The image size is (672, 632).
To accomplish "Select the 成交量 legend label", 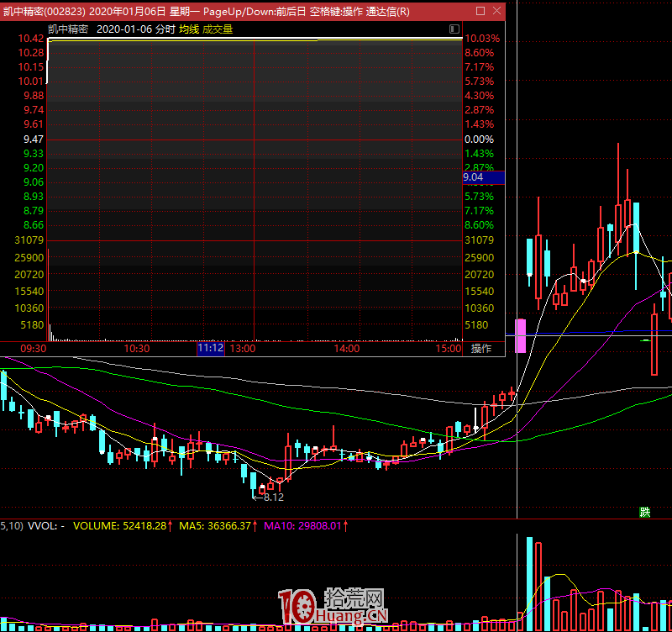I will [218, 29].
